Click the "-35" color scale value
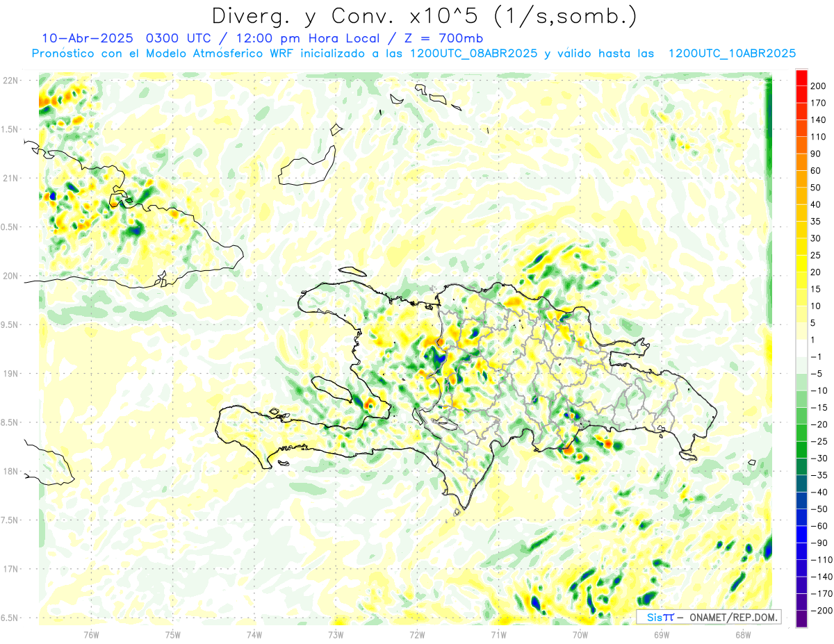 821,475
